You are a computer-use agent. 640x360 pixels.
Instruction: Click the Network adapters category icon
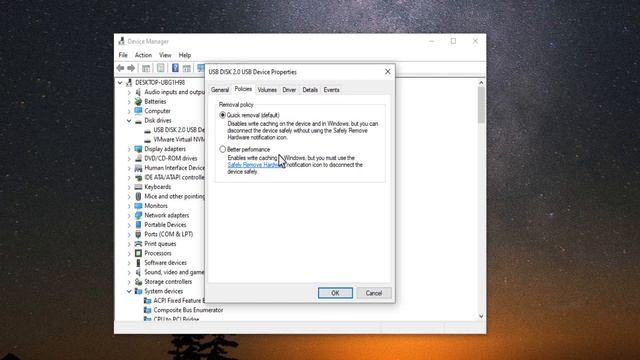[x=138, y=215]
